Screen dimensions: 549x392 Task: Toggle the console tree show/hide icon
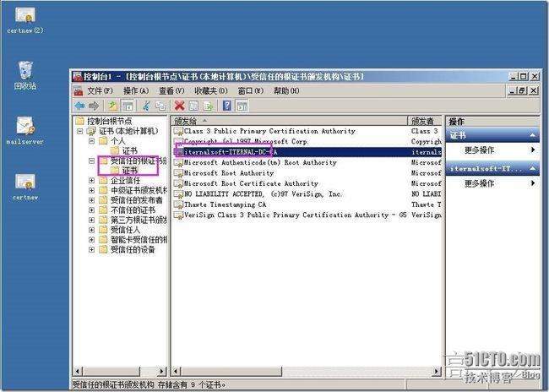pos(128,106)
